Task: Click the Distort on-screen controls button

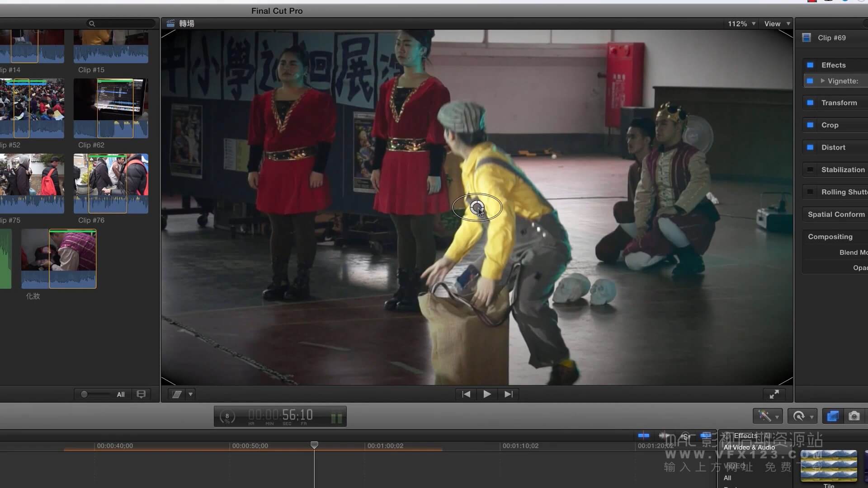Action: (x=177, y=394)
